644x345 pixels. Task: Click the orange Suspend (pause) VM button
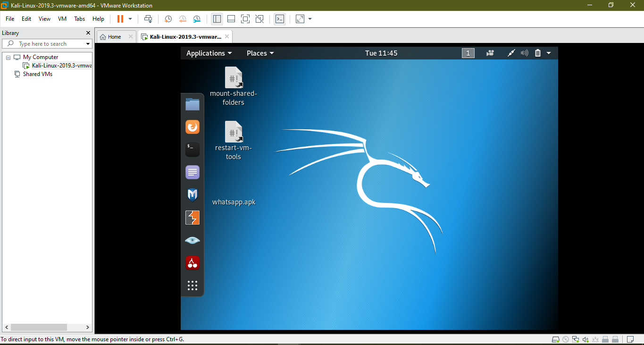click(x=120, y=19)
